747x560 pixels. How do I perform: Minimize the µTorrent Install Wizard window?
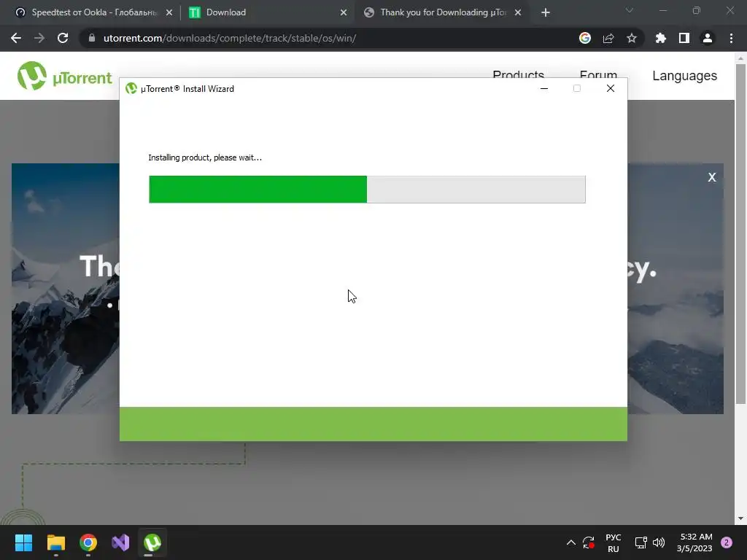[544, 88]
